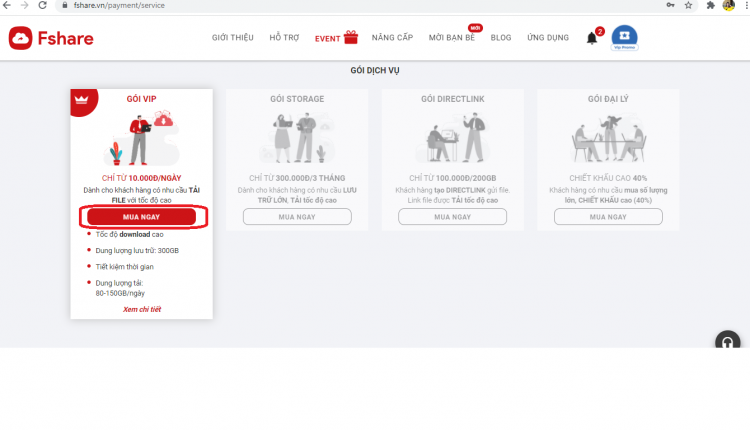Click MUA NGAY for Gói VIP
The image size is (750, 430).
tap(141, 217)
